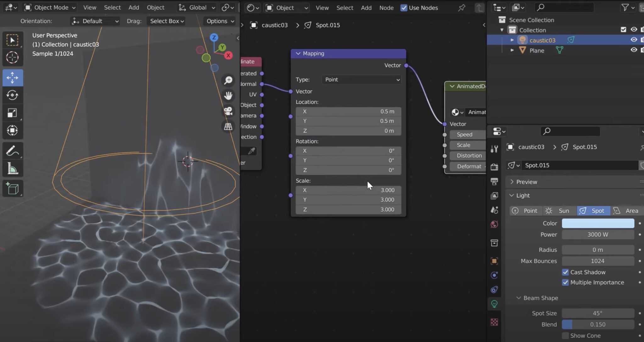The image size is (644, 342).
Task: Select the Annotate tool
Action: point(13,150)
